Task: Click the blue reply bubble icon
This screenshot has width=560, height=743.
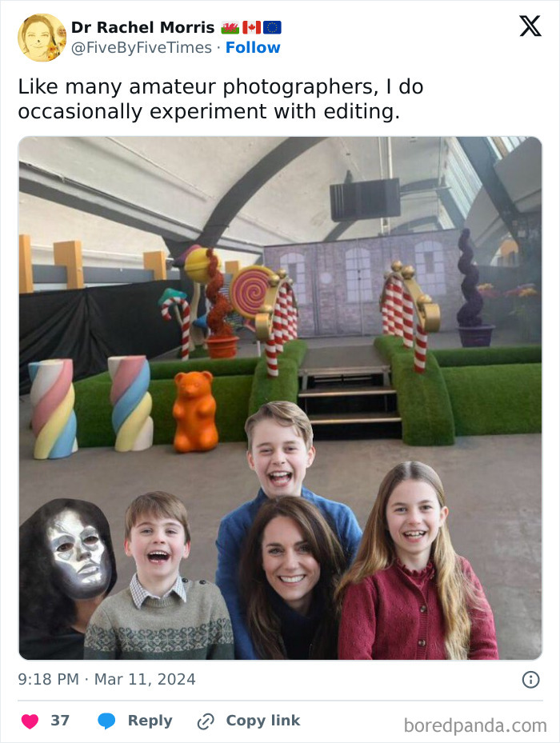Action: (x=106, y=721)
